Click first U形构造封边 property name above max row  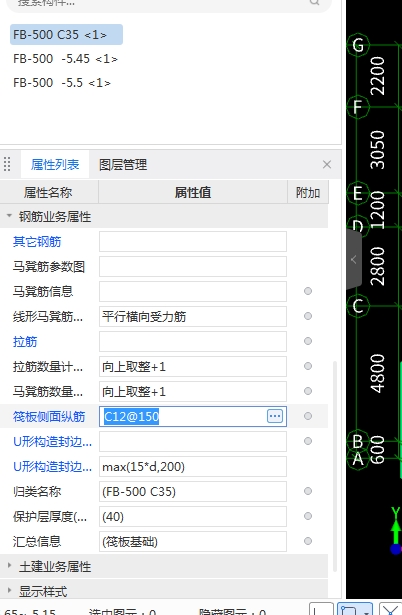coord(52,442)
